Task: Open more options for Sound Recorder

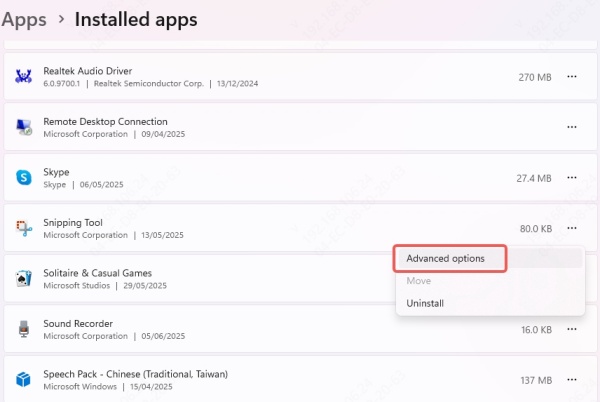Action: pyautogui.click(x=572, y=329)
